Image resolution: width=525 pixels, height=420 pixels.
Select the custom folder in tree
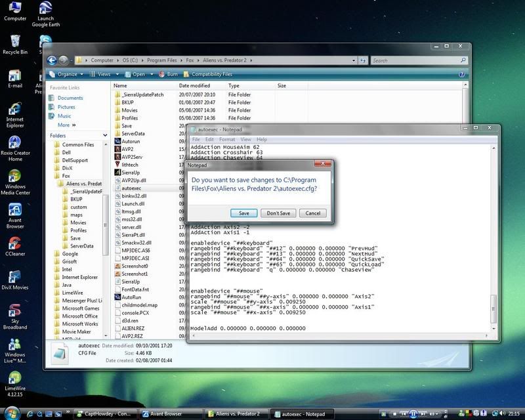tap(78, 207)
